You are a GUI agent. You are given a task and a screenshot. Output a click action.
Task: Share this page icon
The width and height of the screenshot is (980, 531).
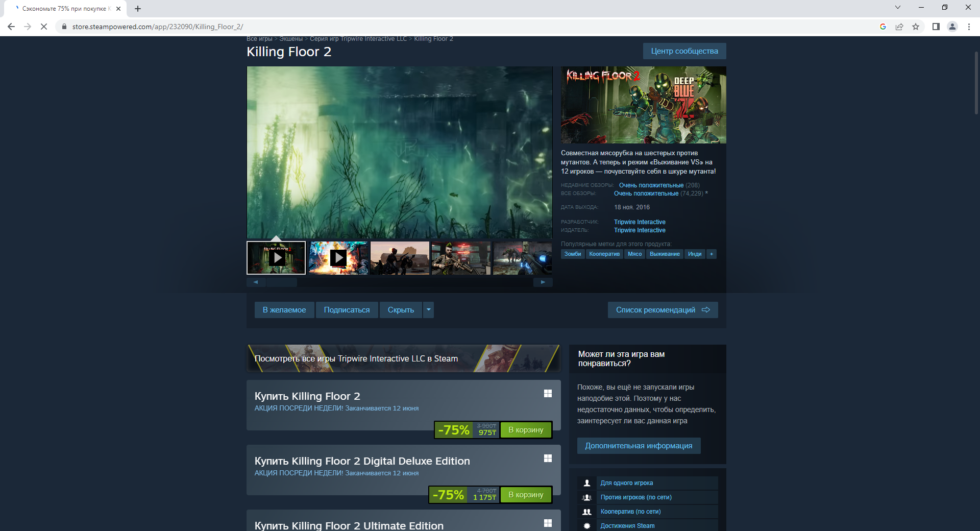(899, 27)
